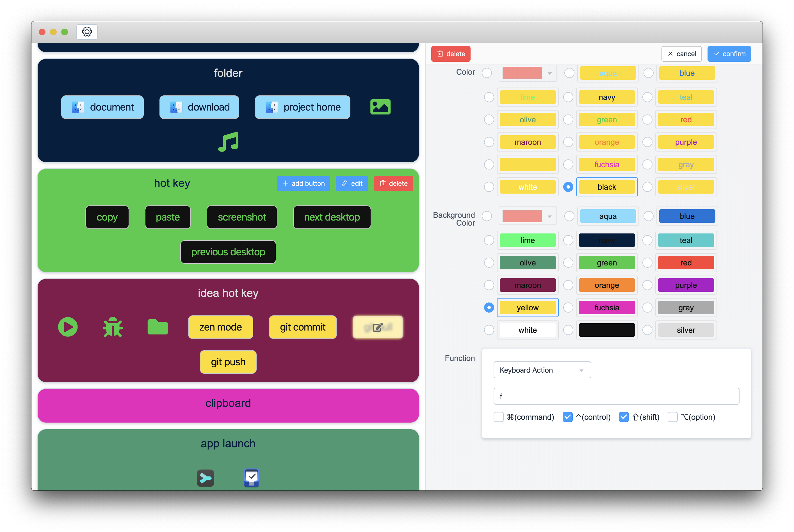Click delete in hot key panel header

click(393, 183)
